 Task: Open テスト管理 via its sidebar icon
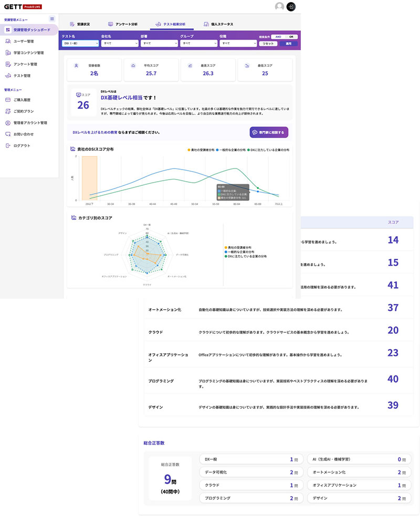[8, 76]
